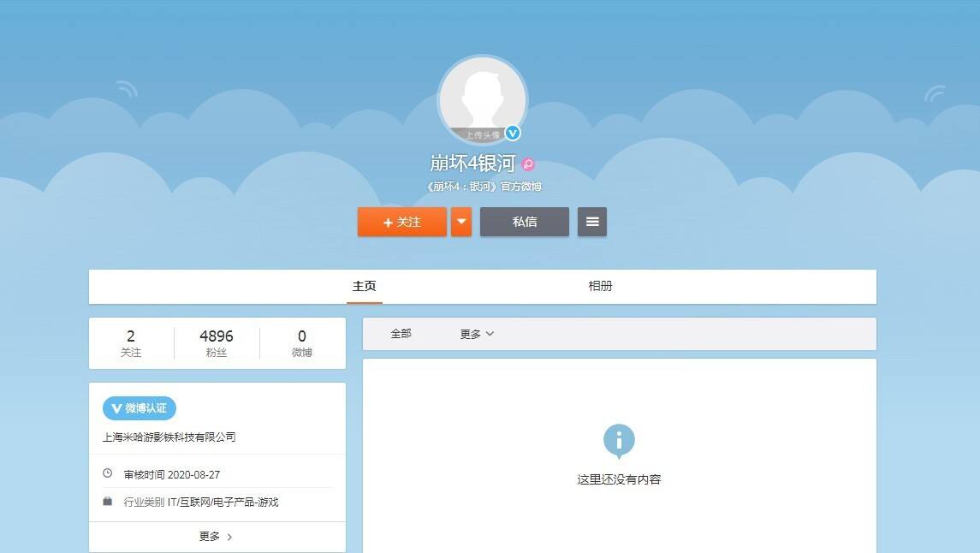Click the pink icon beside 崩坏4银河
Viewport: 980px width, 553px height.
[528, 164]
